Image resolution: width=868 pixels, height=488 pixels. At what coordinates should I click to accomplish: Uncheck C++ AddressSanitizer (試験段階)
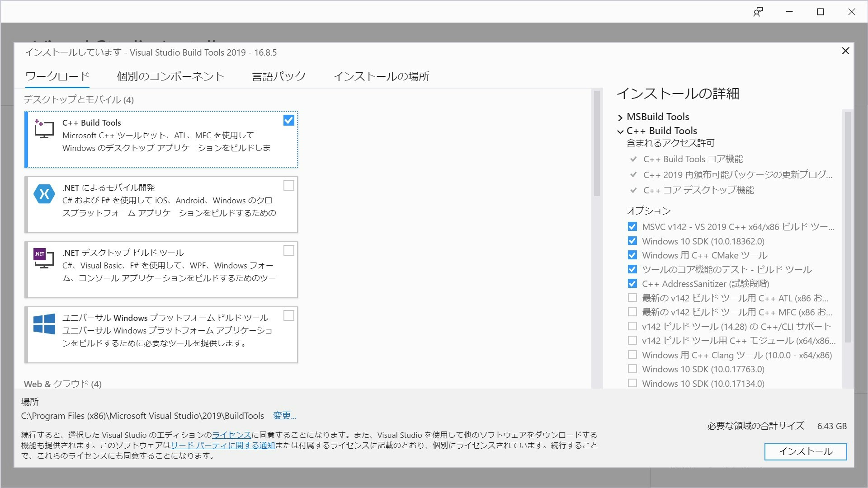click(632, 284)
